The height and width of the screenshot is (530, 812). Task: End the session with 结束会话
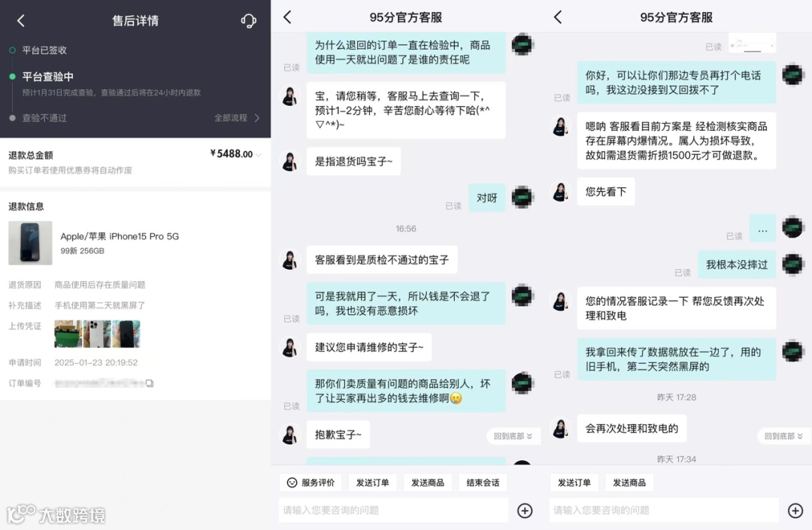pos(483,483)
